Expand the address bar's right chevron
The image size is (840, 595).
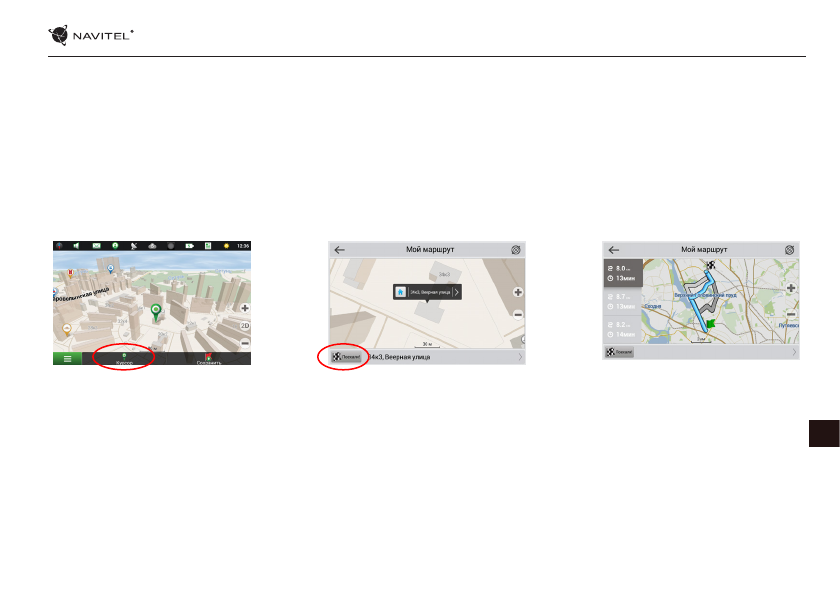[x=520, y=356]
